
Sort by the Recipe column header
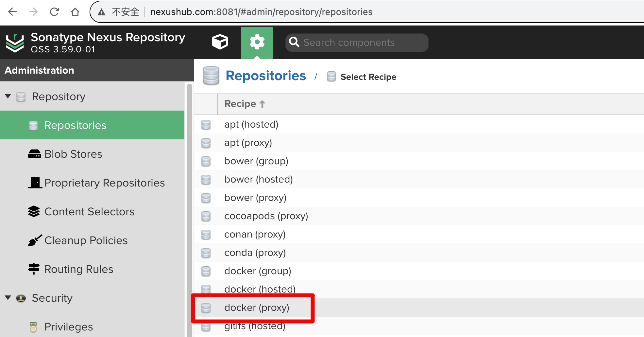click(240, 104)
